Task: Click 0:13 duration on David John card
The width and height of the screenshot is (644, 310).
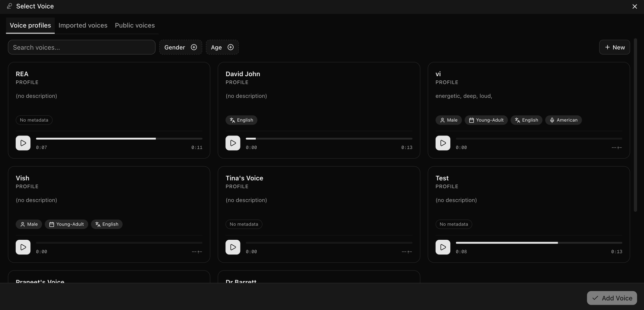Action: pos(407,147)
